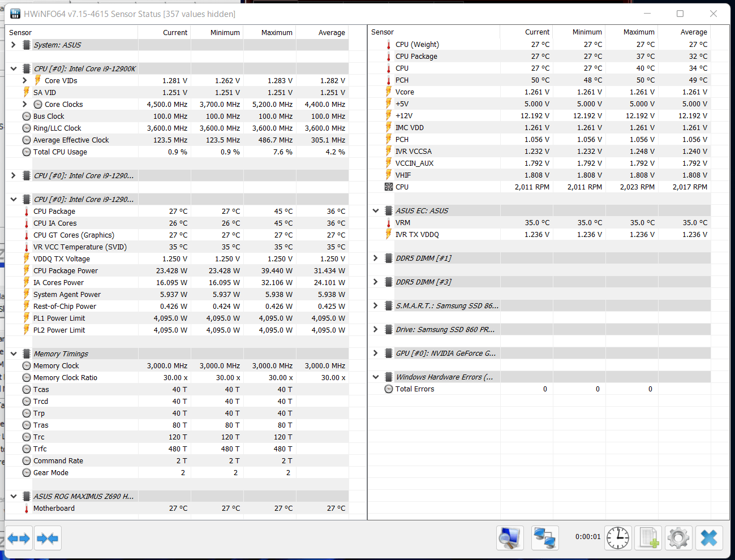The image size is (735, 560).
Task: Expand the S.M.A.R.T. Samsung SSD group
Action: [x=376, y=305]
